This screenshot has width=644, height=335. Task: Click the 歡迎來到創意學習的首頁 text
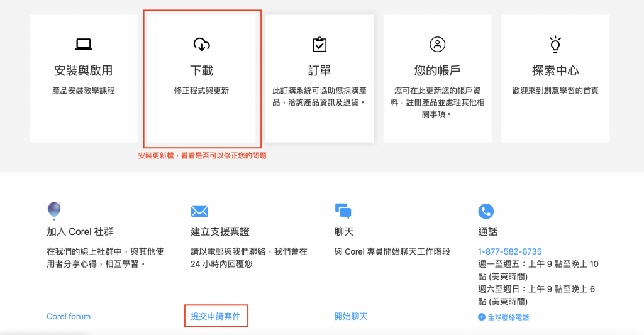click(x=555, y=91)
